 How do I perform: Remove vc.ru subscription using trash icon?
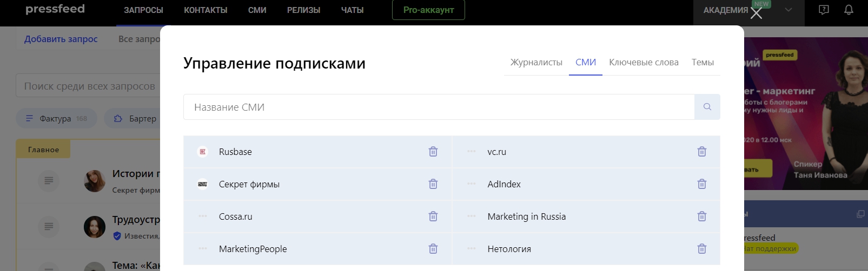701,152
